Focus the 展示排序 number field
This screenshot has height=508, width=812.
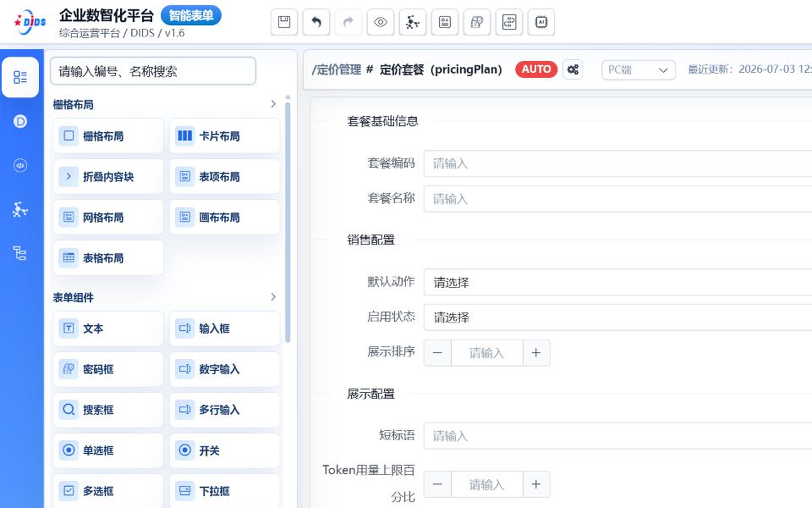pyautogui.click(x=487, y=353)
